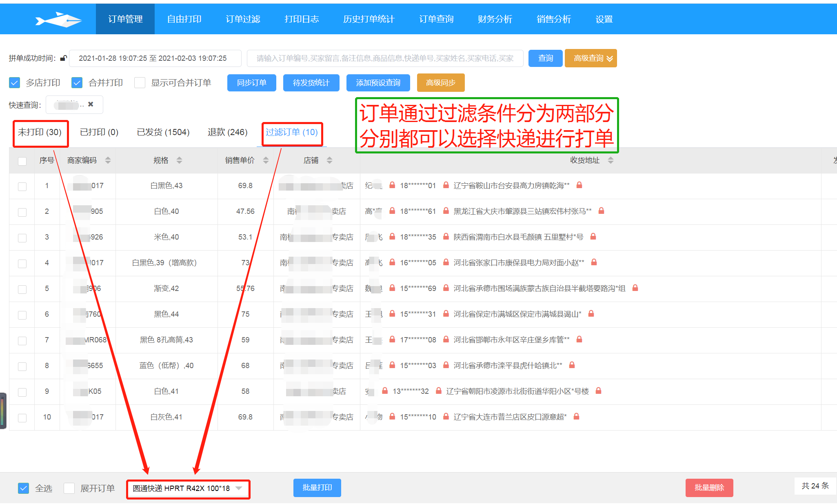Uncheck the 多店打印 checkbox
Viewport: 837px width, 504px height.
coord(15,83)
